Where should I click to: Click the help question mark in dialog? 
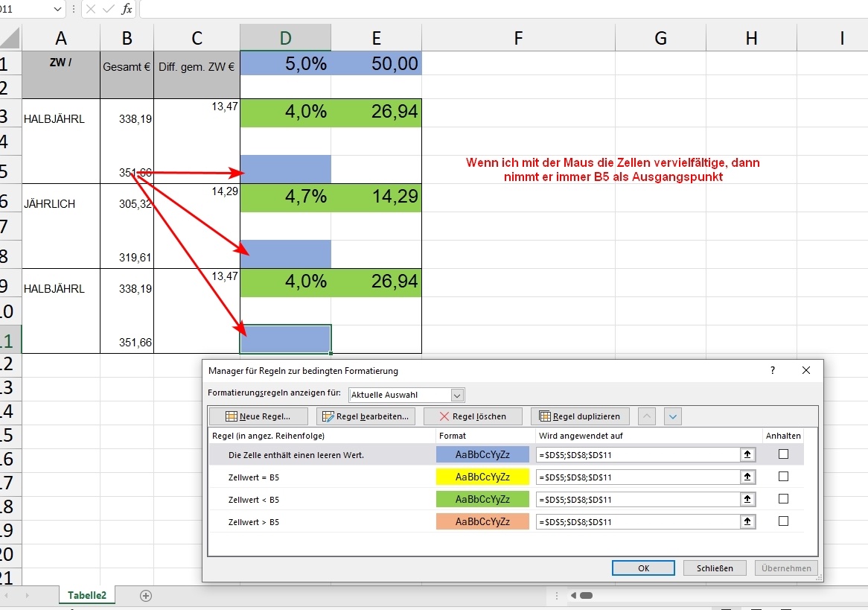coord(773,370)
